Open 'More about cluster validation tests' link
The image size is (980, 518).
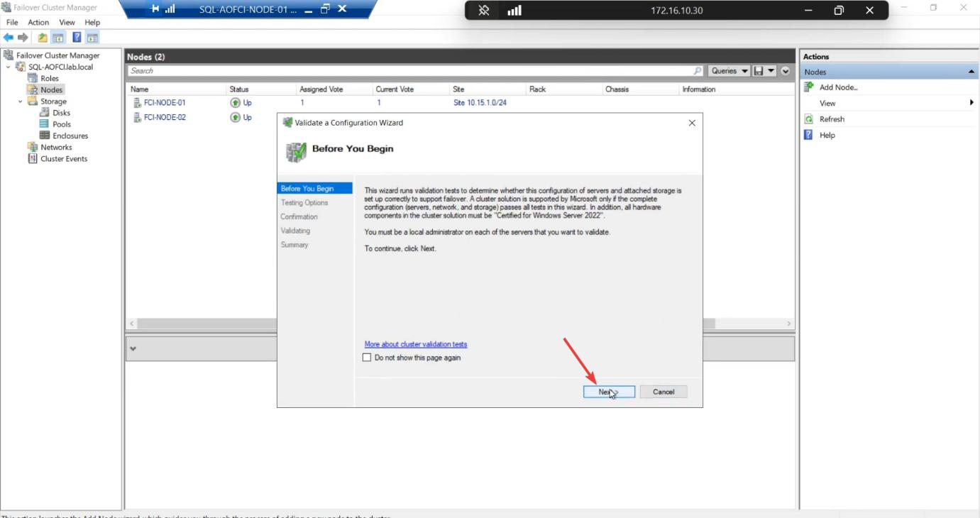click(x=416, y=344)
